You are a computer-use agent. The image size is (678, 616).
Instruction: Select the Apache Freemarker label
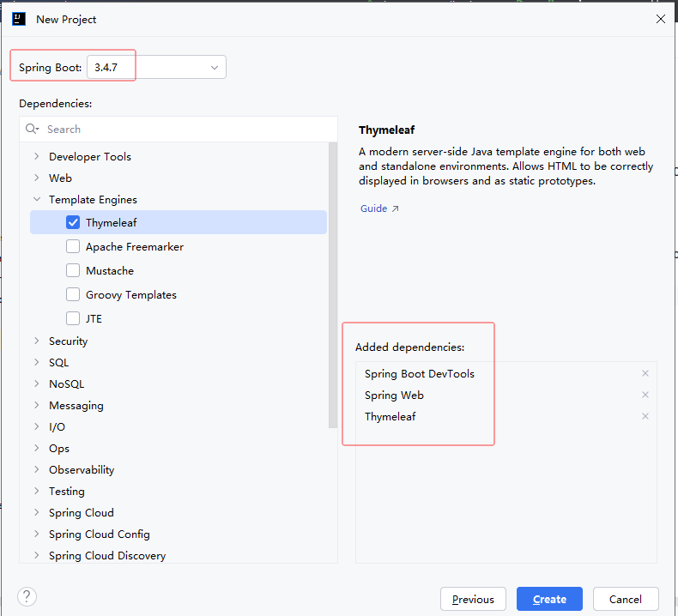(135, 247)
